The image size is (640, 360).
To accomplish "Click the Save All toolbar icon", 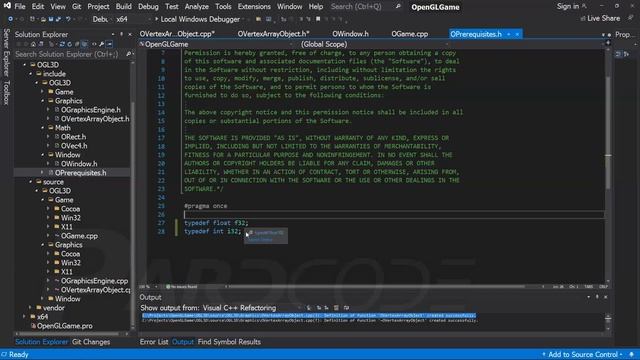I will (x=58, y=19).
